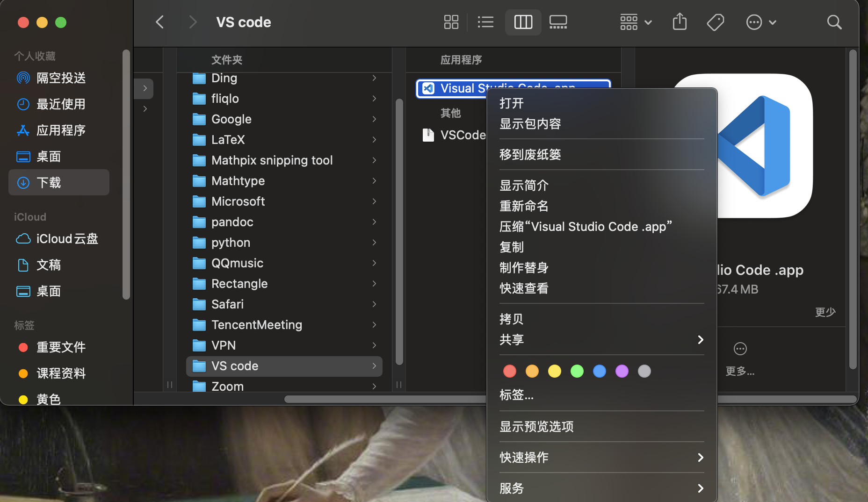Expand the Microsoft folder chevron
This screenshot has width=868, height=502.
[x=374, y=201]
